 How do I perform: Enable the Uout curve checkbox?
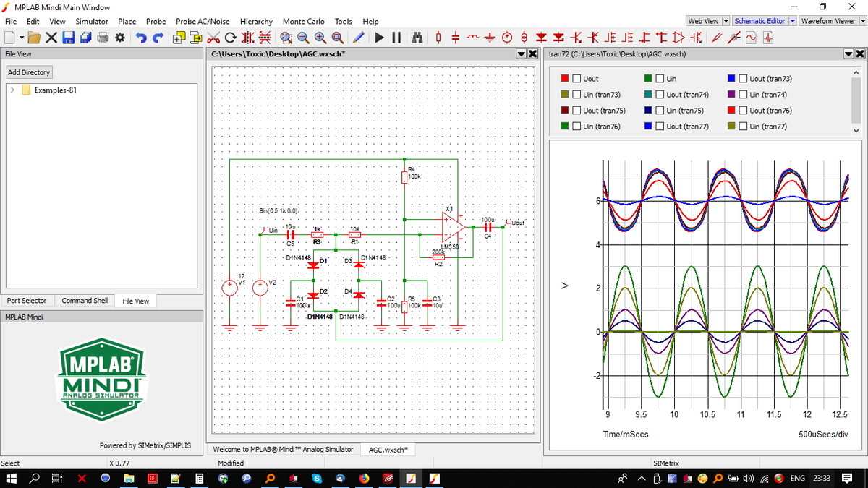coord(576,79)
